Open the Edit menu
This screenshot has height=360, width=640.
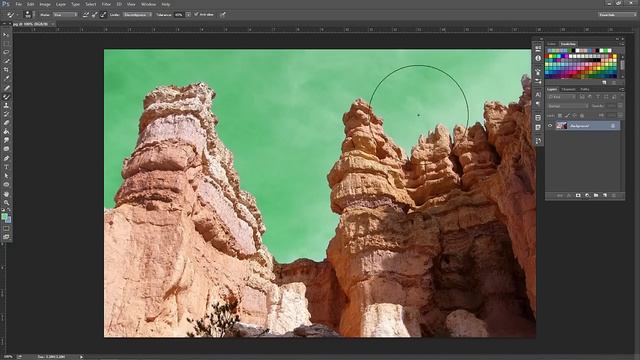[x=31, y=4]
